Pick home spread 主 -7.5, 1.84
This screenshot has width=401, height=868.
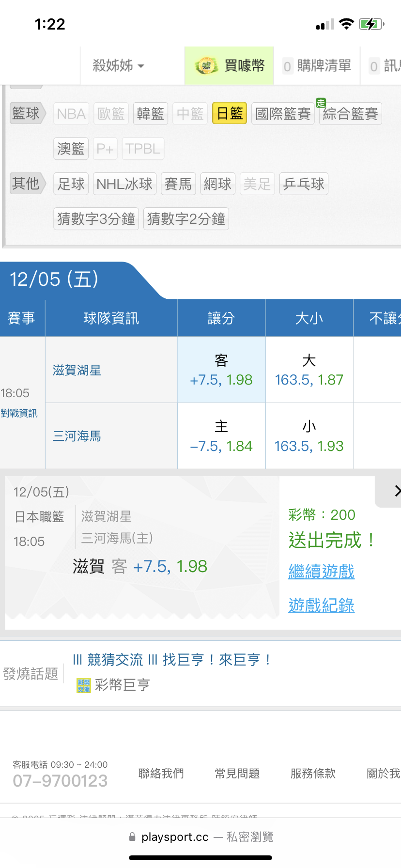coord(221,436)
